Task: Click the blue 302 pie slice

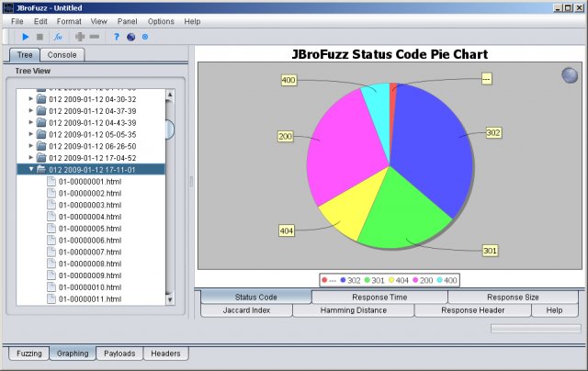Action: tap(433, 150)
